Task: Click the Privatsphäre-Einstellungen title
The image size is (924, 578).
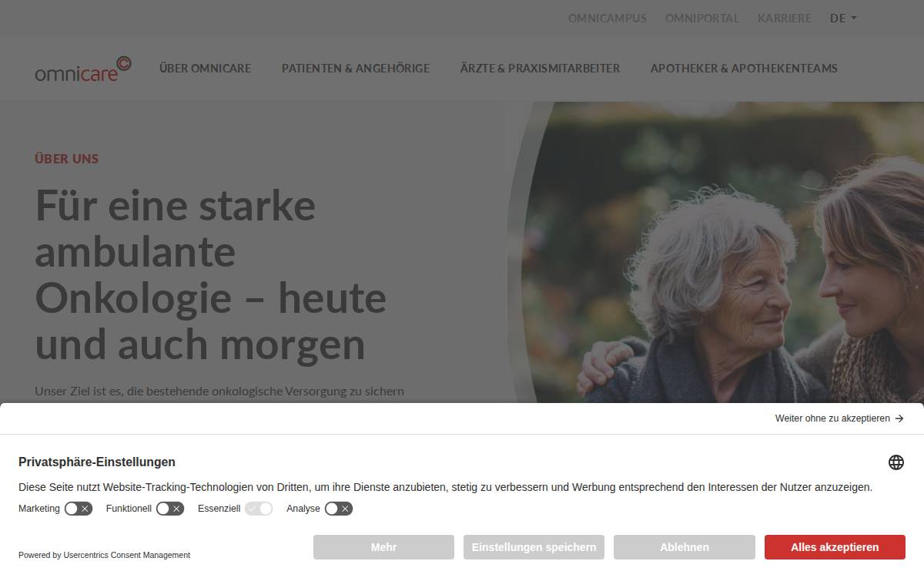Action: pyautogui.click(x=97, y=462)
